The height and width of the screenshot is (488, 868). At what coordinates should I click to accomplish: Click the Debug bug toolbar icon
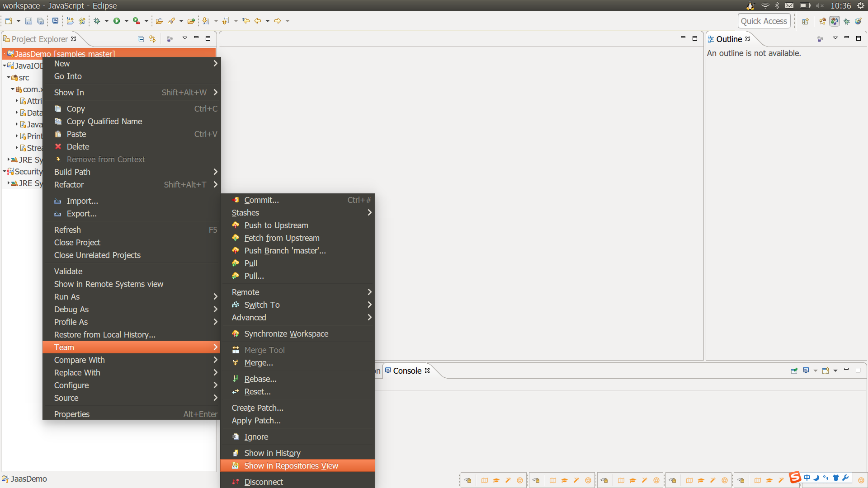97,21
